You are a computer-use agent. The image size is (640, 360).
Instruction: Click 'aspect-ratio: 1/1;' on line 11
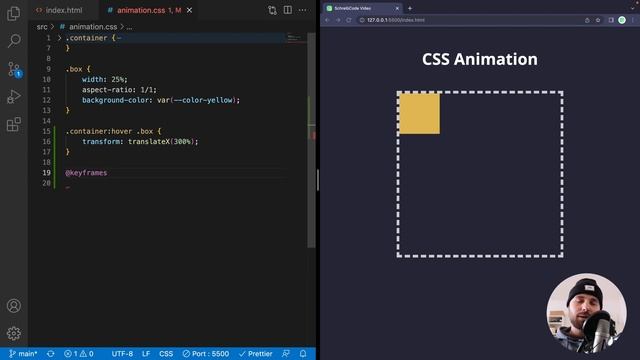[x=119, y=90]
